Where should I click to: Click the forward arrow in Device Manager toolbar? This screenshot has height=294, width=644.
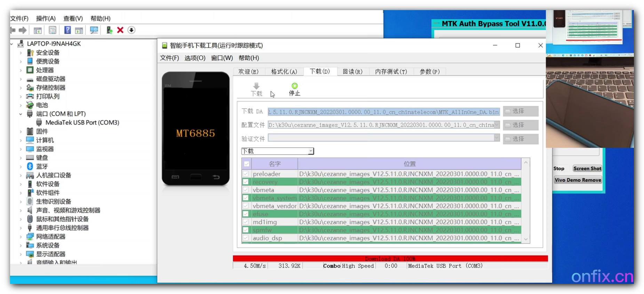(x=23, y=30)
